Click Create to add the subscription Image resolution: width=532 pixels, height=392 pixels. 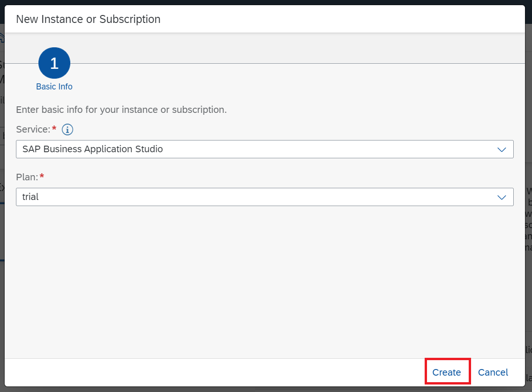447,372
